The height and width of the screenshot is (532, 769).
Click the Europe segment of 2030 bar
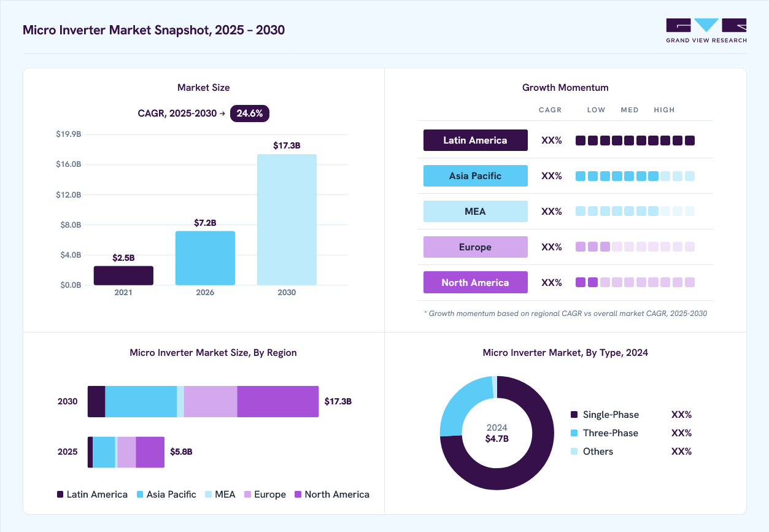pyautogui.click(x=211, y=401)
